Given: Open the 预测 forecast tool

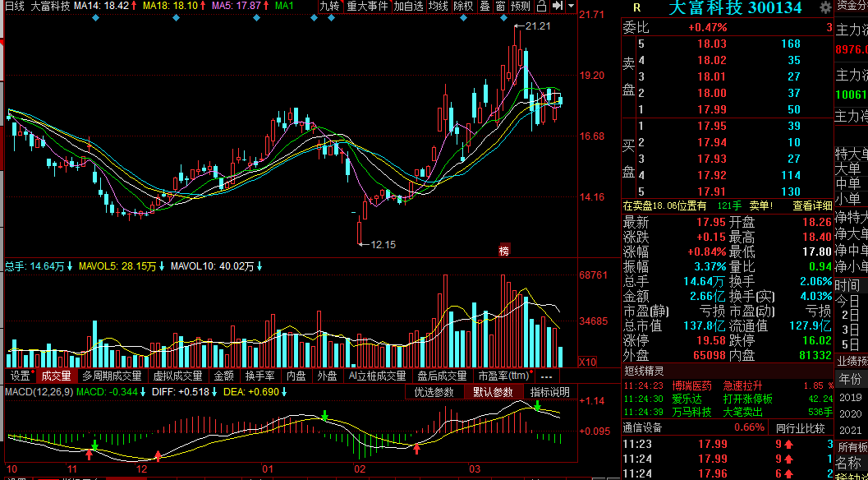Looking at the screenshot, I should pyautogui.click(x=521, y=6).
